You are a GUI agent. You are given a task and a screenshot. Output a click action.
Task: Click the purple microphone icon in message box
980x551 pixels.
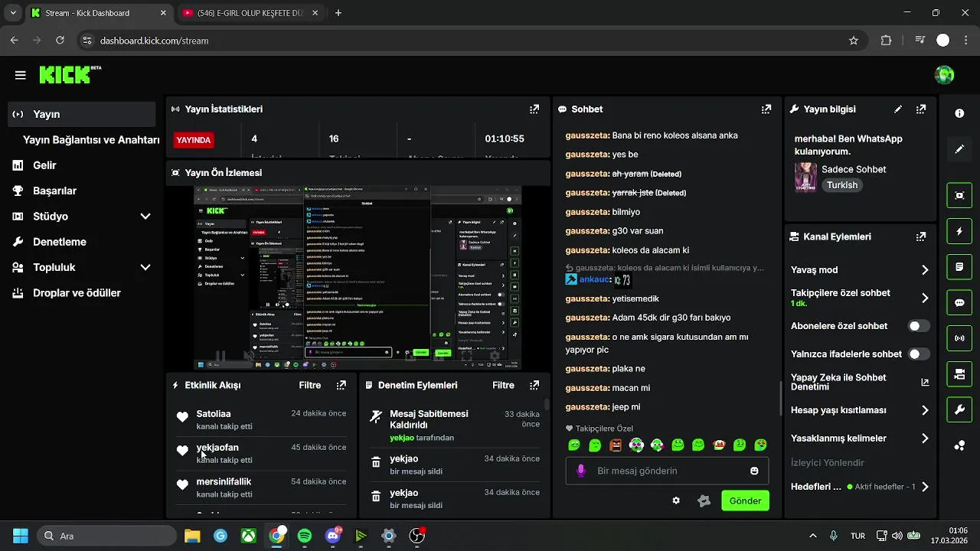click(x=580, y=471)
